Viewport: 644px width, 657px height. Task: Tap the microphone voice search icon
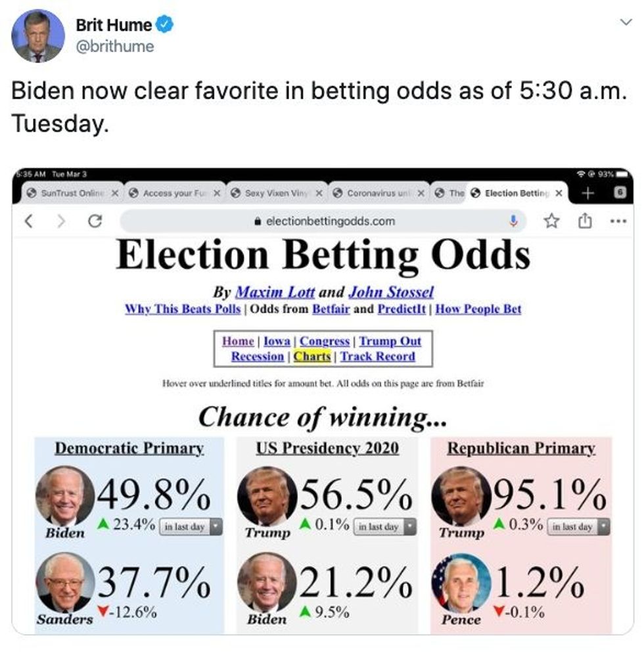click(514, 221)
